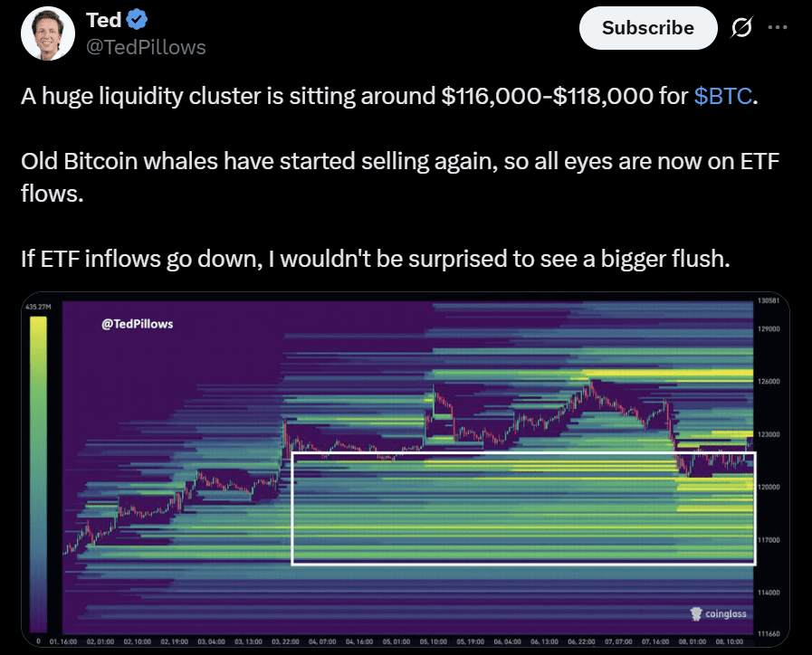Screen dimensions: 812x655
Task: Click Ted's profile avatar photo
Action: click(48, 33)
